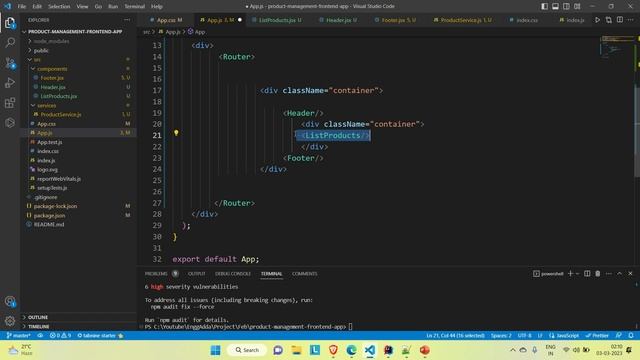
Task: Click errors and warnings indicator in status bar
Action: point(60,336)
